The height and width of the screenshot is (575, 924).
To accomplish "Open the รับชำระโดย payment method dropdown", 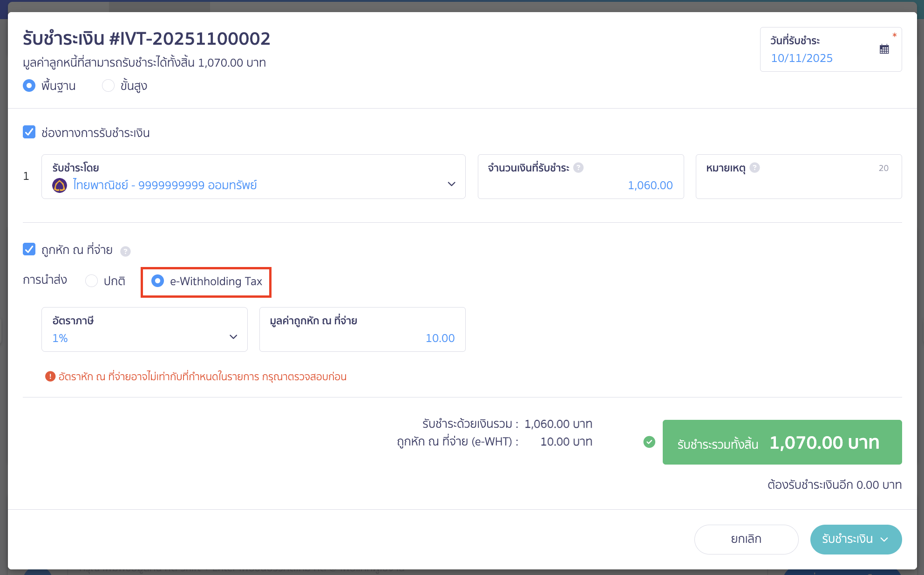I will pyautogui.click(x=451, y=184).
